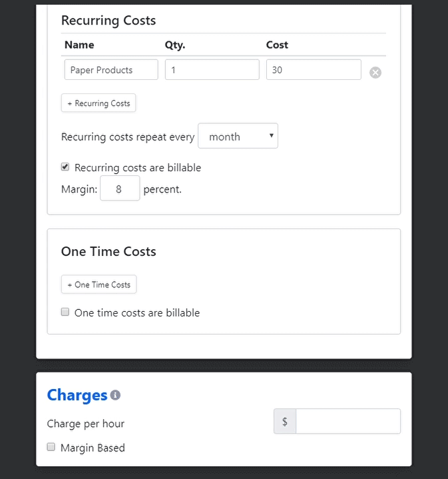The height and width of the screenshot is (479, 448).
Task: Click the + One Time Costs button
Action: tap(99, 284)
